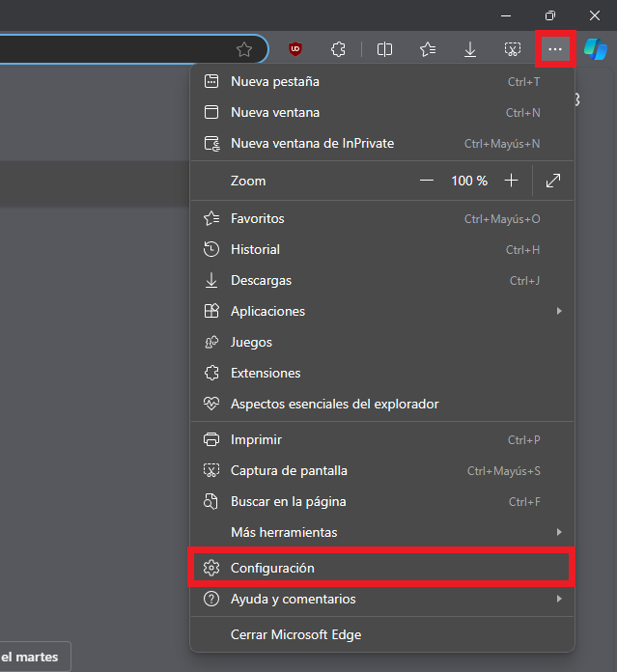
Task: Minimize the Edge window
Action: pos(506,15)
